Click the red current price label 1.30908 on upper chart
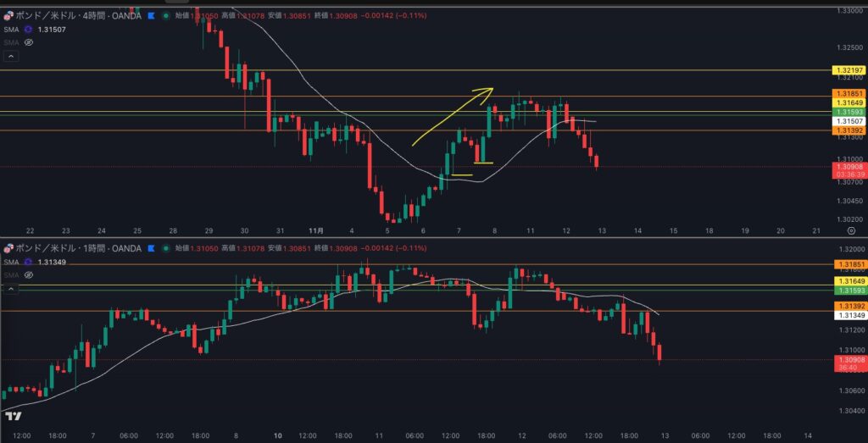Viewport: 868px width, 443px height. [849, 168]
